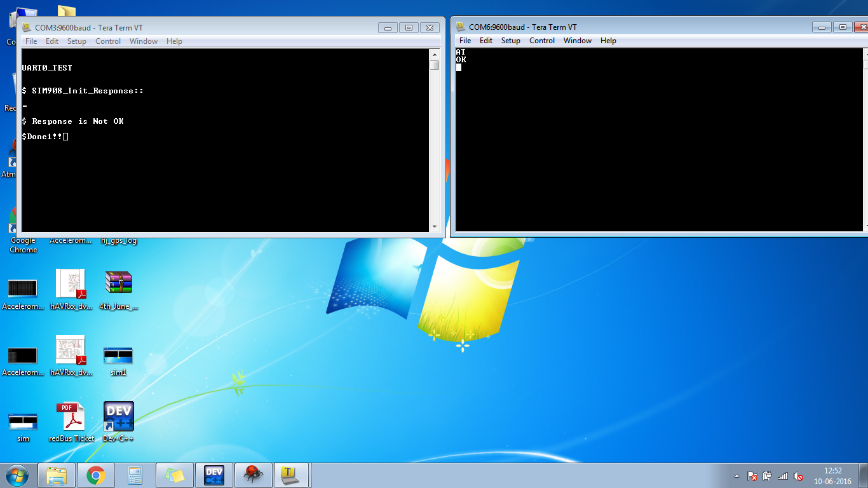Open Sticky Notes from the taskbar
The height and width of the screenshot is (488, 868).
pos(174,475)
